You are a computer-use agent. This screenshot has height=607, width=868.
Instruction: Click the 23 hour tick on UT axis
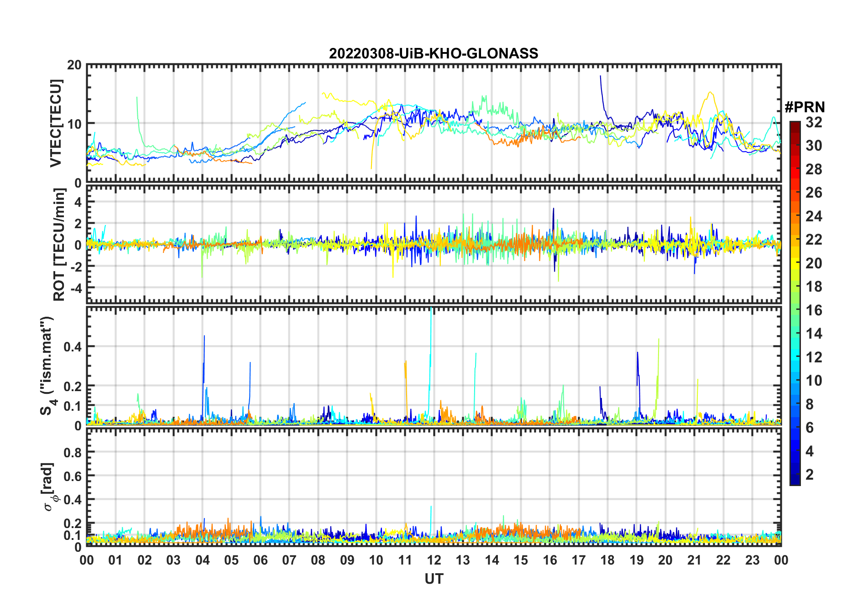tap(752, 560)
